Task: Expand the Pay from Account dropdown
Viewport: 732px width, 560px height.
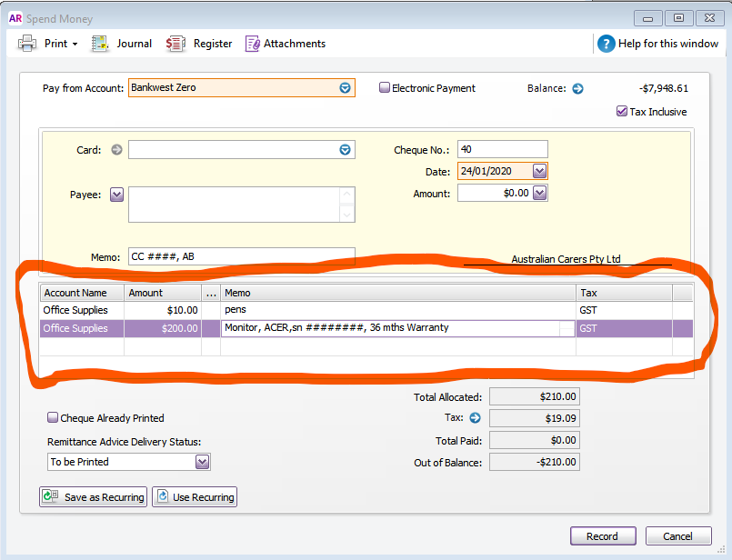Action: click(x=345, y=88)
